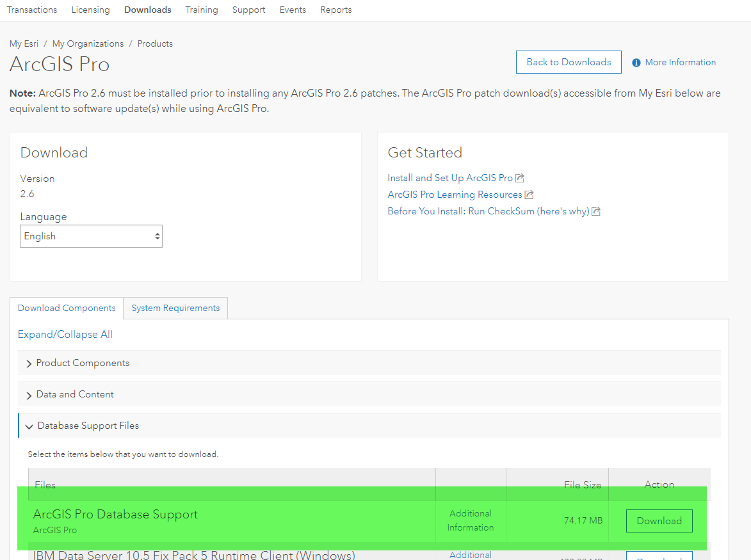Open Before You Install: Run CheckSum link
This screenshot has width=751, height=560.
[489, 211]
